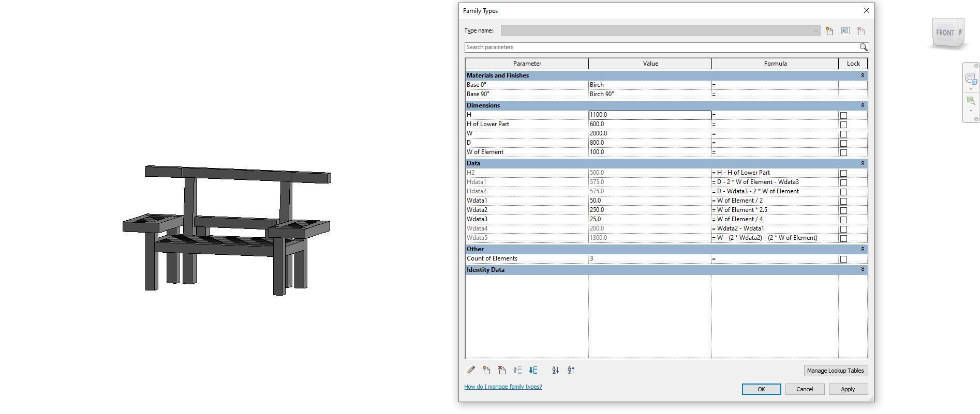Viewport: 980px width, 414px height.
Task: Click the Formula column header
Action: coord(775,64)
